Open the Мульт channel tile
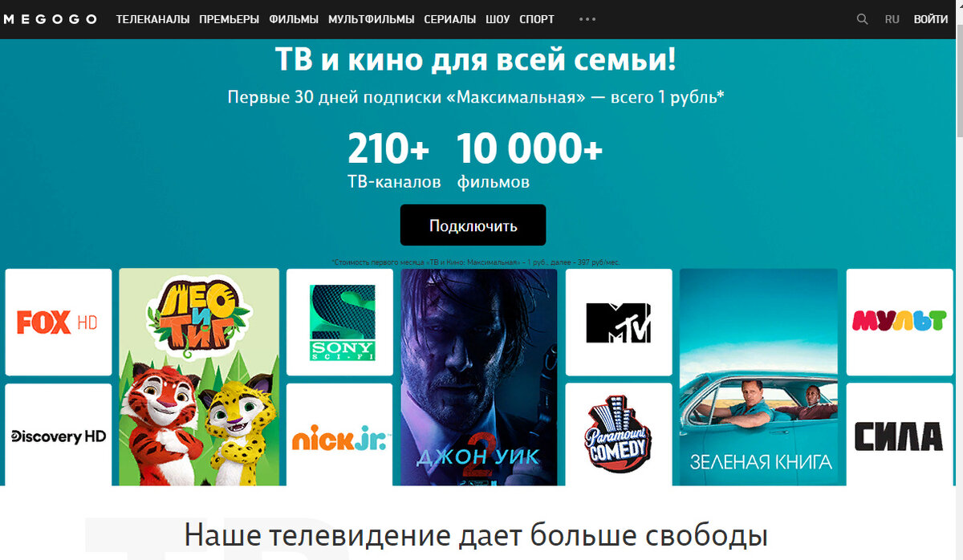 (900, 322)
